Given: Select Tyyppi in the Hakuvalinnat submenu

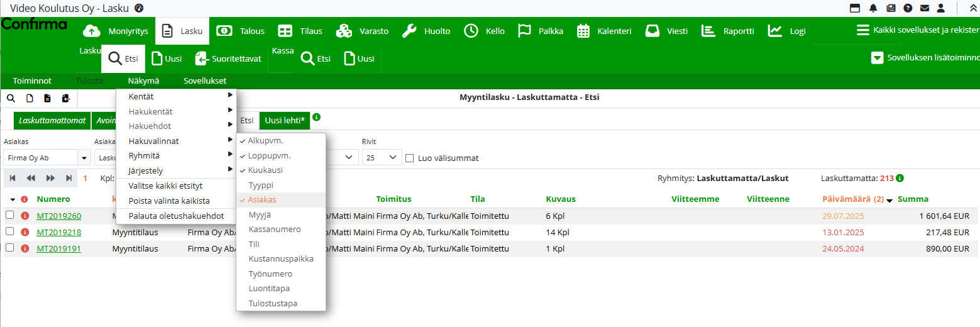Looking at the screenshot, I should click(261, 186).
